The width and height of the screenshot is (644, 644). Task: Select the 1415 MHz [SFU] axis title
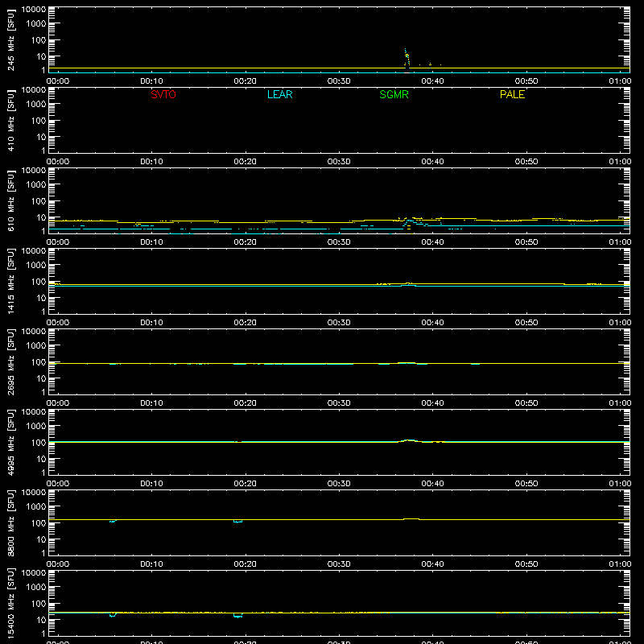click(10, 281)
